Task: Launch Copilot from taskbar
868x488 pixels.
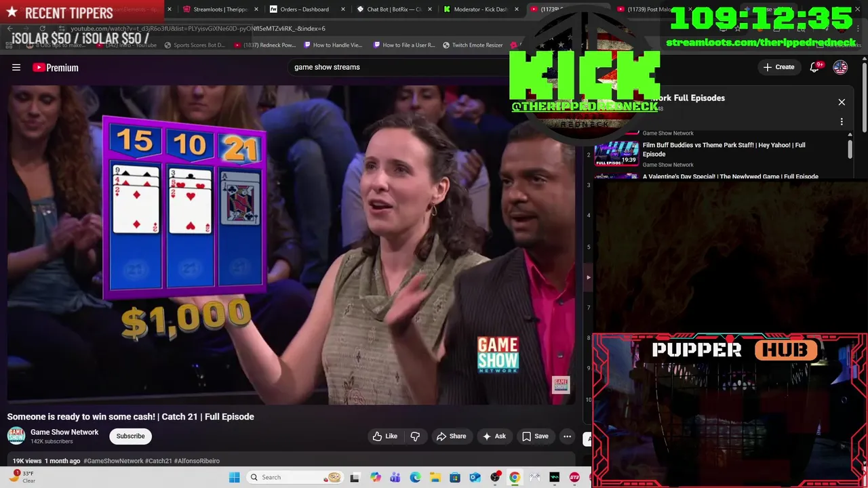Action: tap(376, 477)
